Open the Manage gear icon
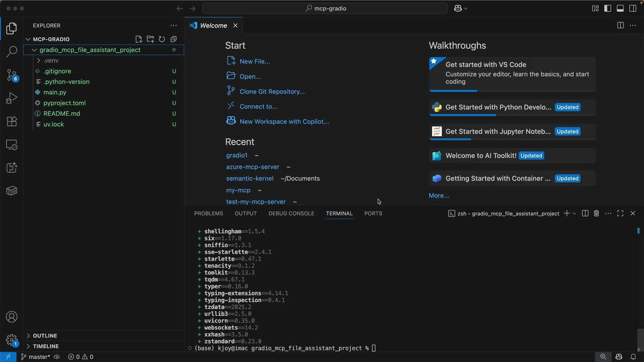Image resolution: width=644 pixels, height=362 pixels. coord(12,340)
